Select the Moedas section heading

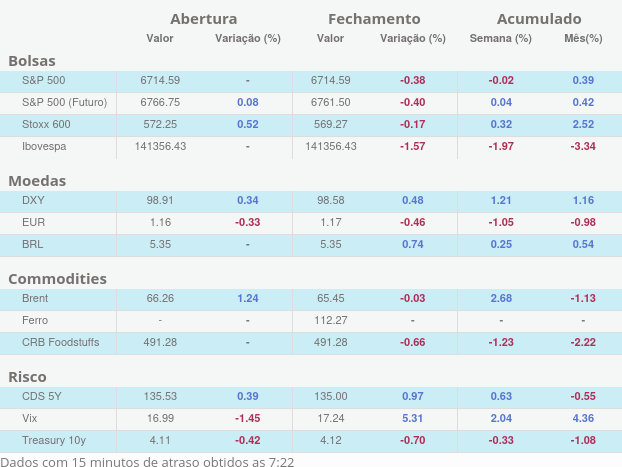37,181
